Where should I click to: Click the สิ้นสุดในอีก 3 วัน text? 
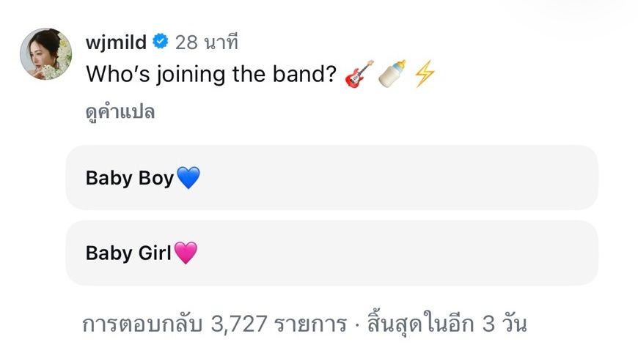pyautogui.click(x=447, y=323)
